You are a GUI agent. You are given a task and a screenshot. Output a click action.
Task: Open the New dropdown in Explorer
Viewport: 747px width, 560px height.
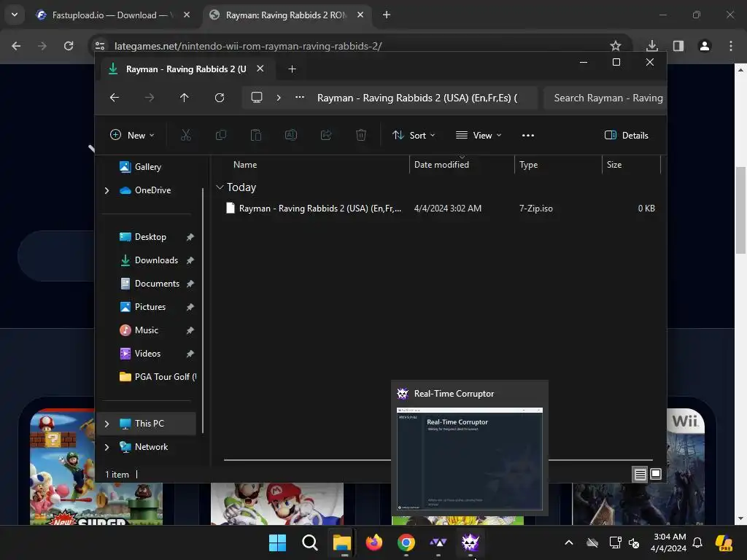(x=132, y=135)
